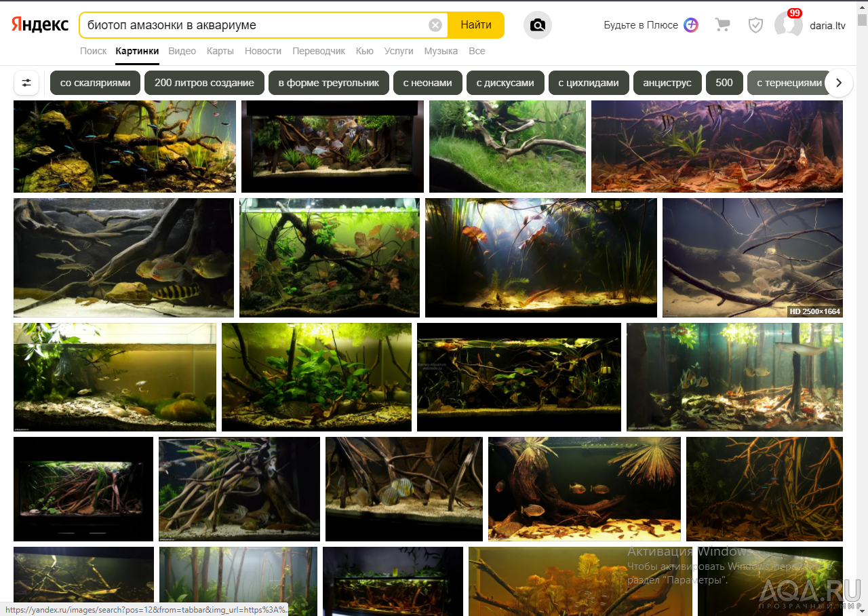
Task: Apply the 'со скаляриями' suggestion chip
Action: tap(95, 83)
